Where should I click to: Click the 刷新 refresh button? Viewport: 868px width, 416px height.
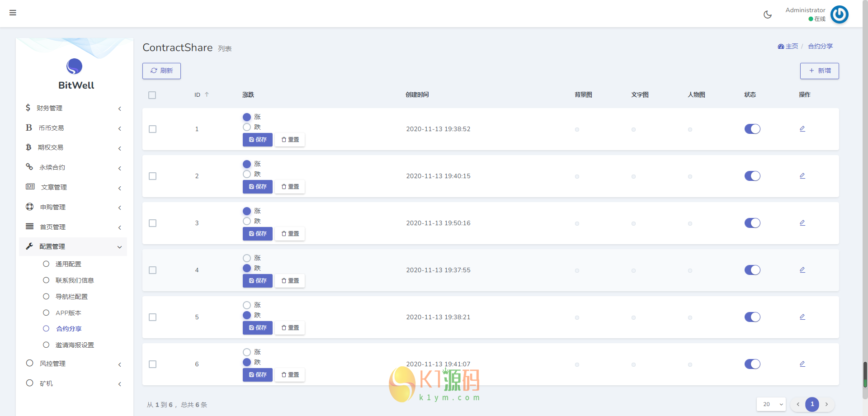click(x=161, y=71)
